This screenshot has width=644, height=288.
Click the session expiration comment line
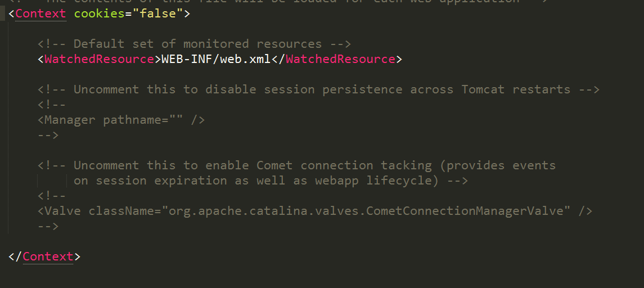pyautogui.click(x=271, y=181)
